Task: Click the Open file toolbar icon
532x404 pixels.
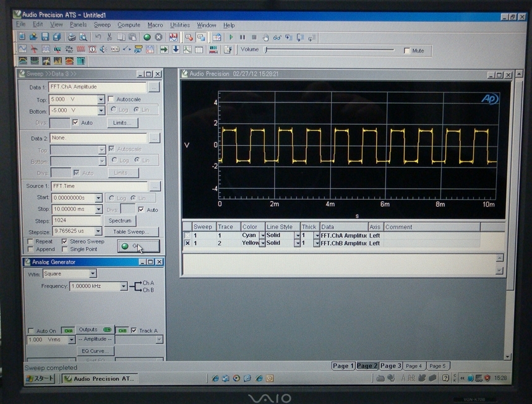Action: [33, 37]
